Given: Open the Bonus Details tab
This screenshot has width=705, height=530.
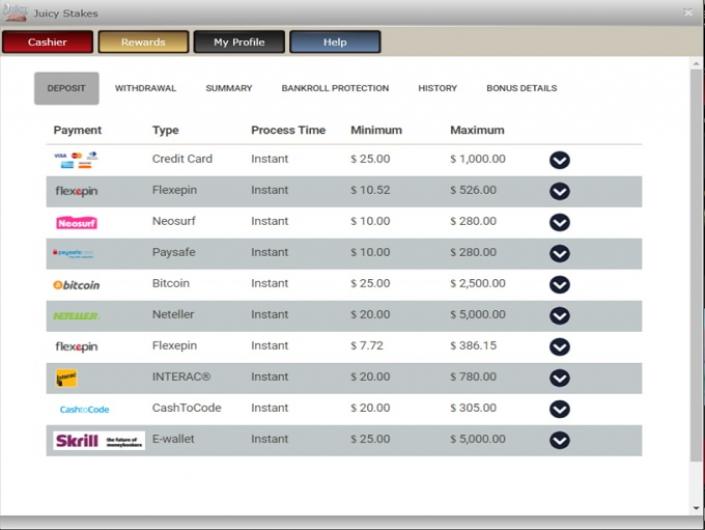Looking at the screenshot, I should (521, 88).
